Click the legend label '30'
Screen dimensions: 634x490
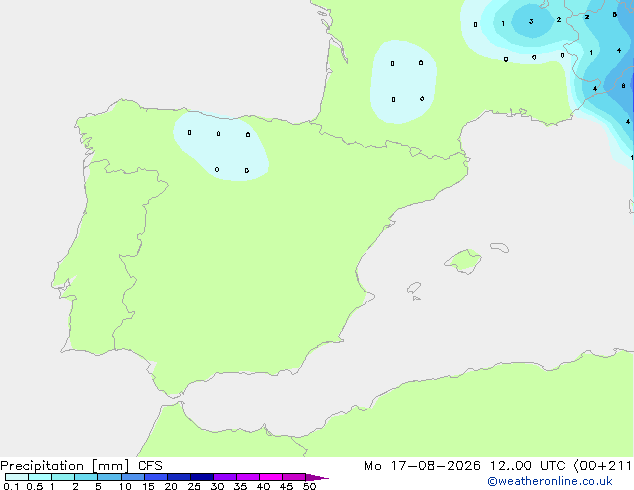click(217, 486)
